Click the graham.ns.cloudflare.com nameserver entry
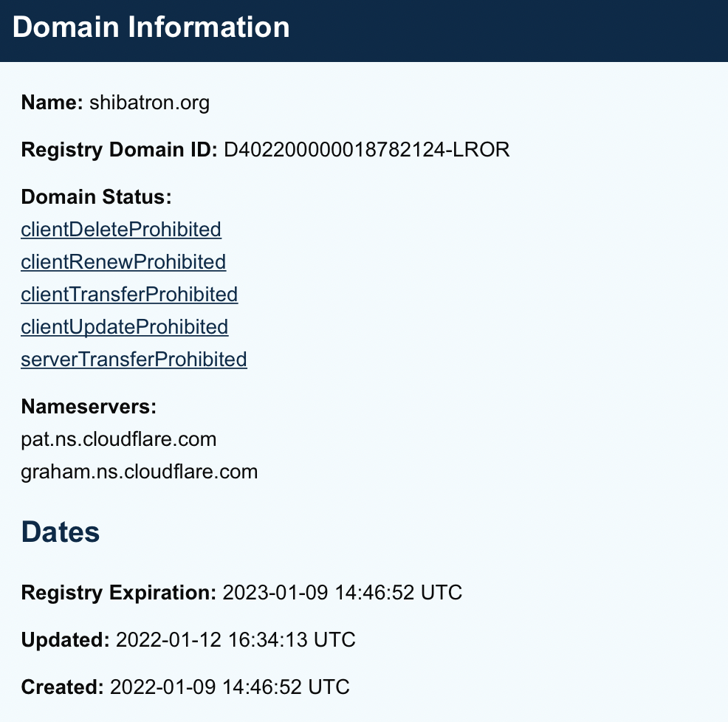This screenshot has width=728, height=722. tap(140, 472)
